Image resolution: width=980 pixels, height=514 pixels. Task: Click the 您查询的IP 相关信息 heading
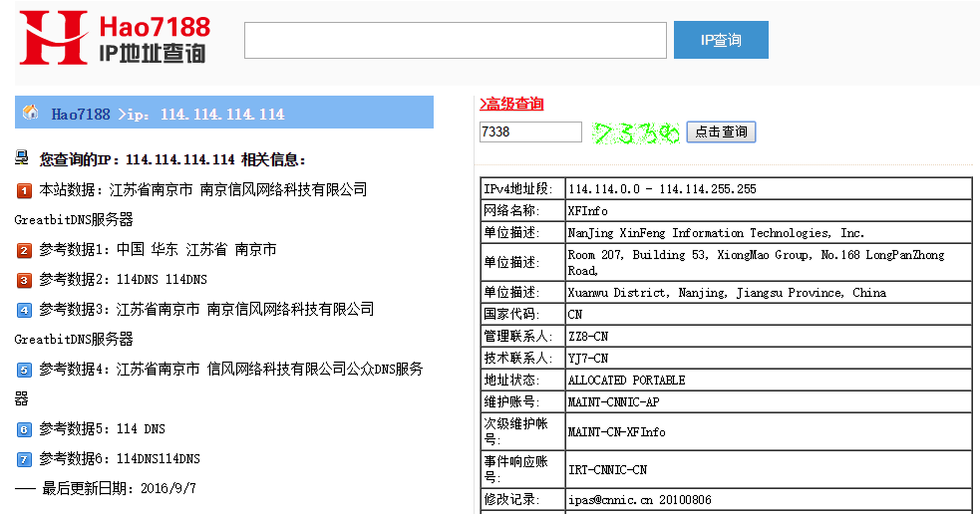point(172,160)
